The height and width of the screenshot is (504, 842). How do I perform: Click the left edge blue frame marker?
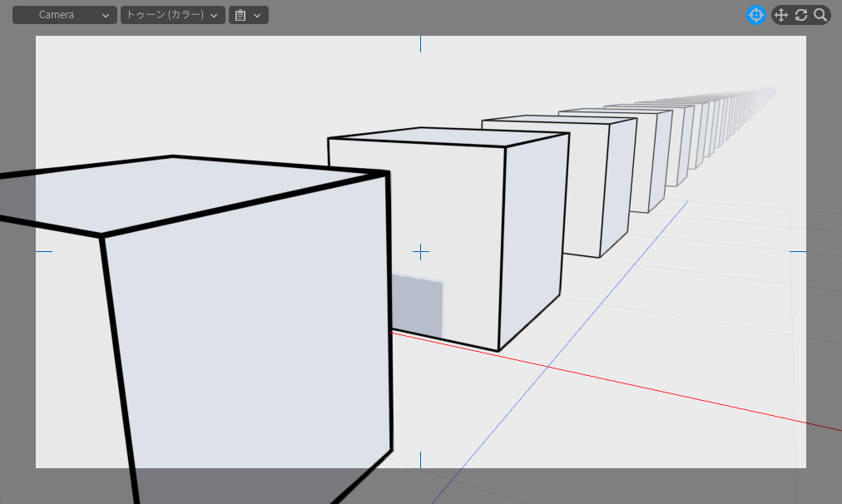point(43,251)
